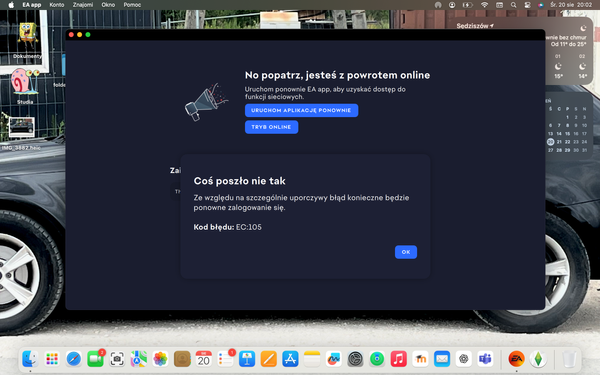
Task: Click Uruchom aplikację ponownie button
Action: tap(301, 110)
